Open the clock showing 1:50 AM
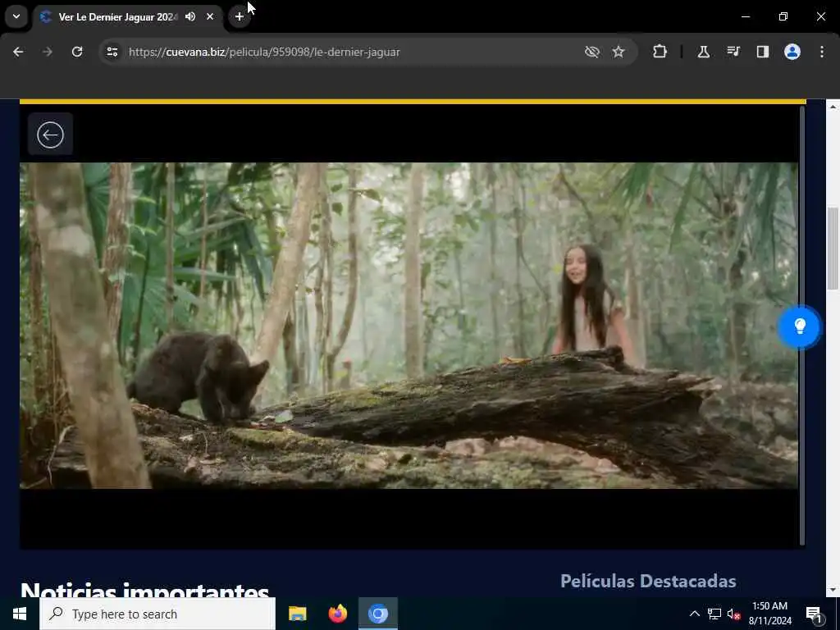 [x=769, y=614]
